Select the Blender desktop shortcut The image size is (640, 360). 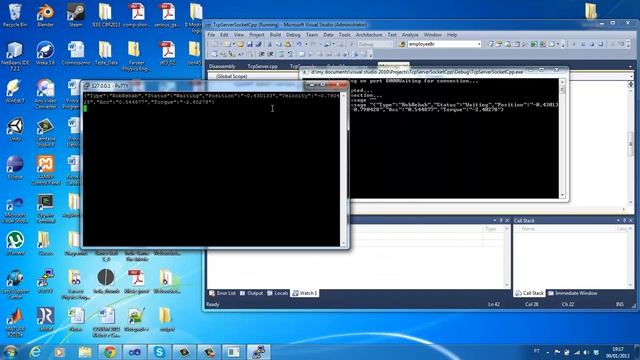[45, 16]
